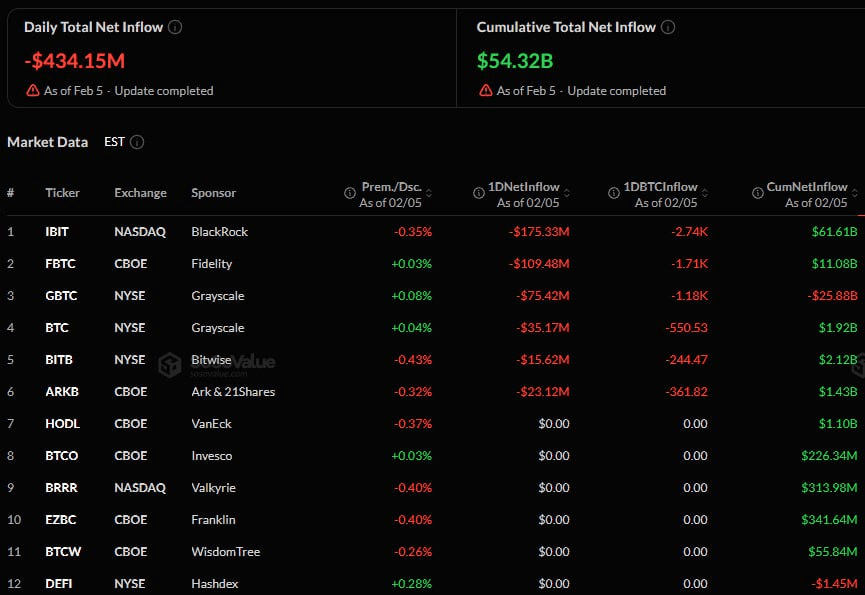View the Prem./Dsc. column info icon
The image size is (865, 595).
pyautogui.click(x=349, y=192)
